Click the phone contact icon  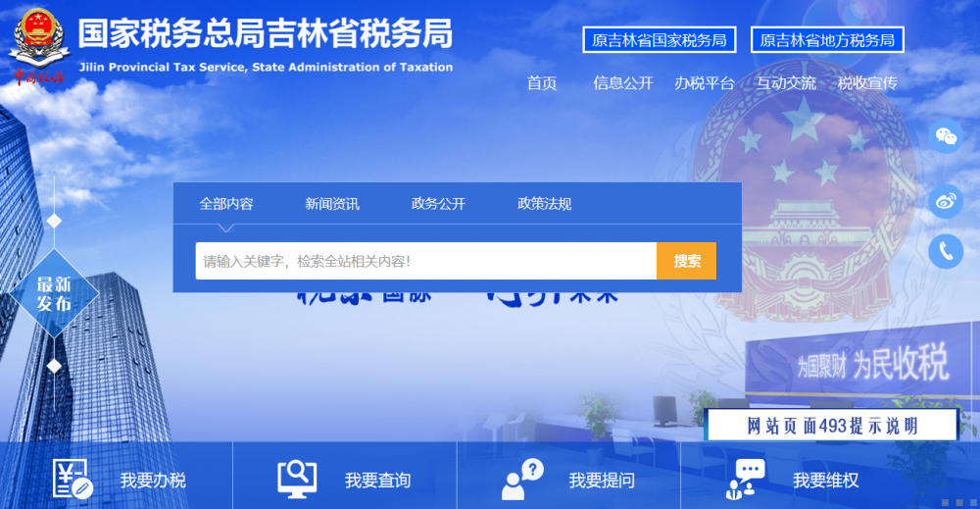946,251
